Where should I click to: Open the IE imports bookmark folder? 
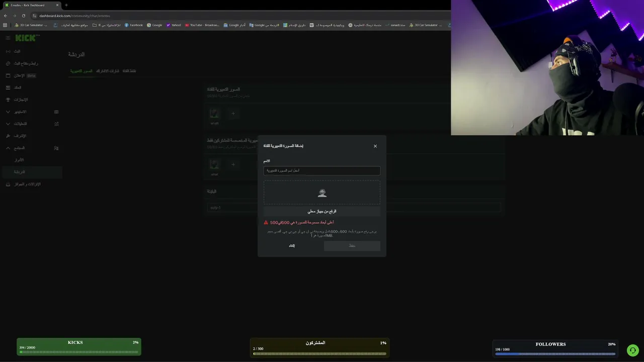[107, 25]
